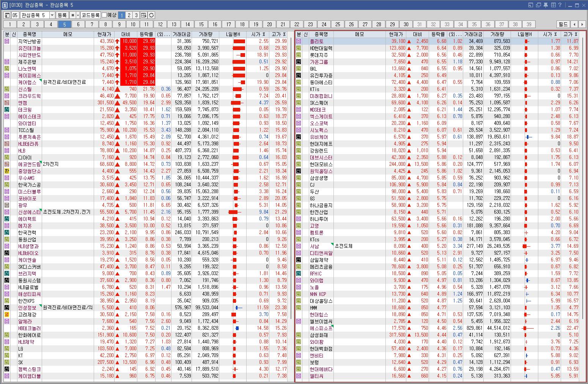Select the 한국전력 stock name
Image resolution: width=588 pixels, height=384 pixels.
tap(27, 233)
